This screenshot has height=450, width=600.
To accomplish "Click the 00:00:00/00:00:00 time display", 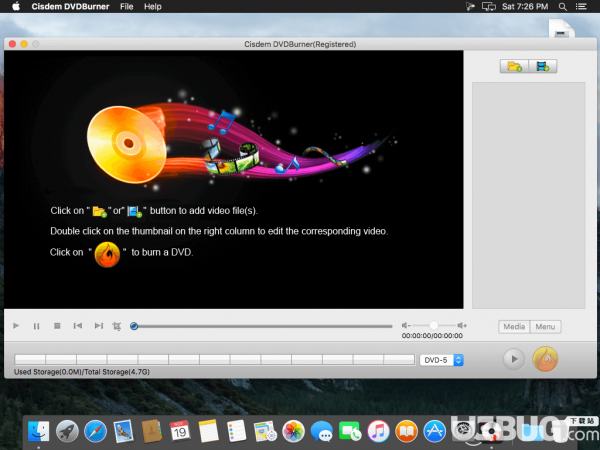I will click(x=432, y=336).
